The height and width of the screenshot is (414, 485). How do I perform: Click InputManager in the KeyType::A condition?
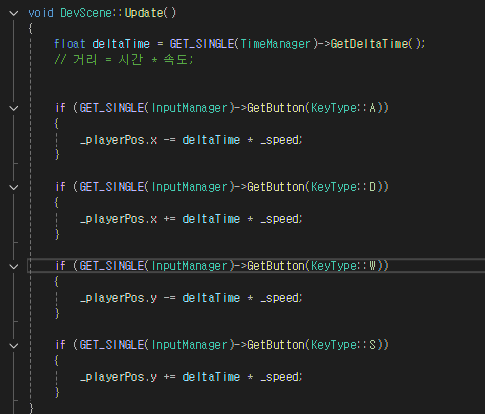(189, 108)
